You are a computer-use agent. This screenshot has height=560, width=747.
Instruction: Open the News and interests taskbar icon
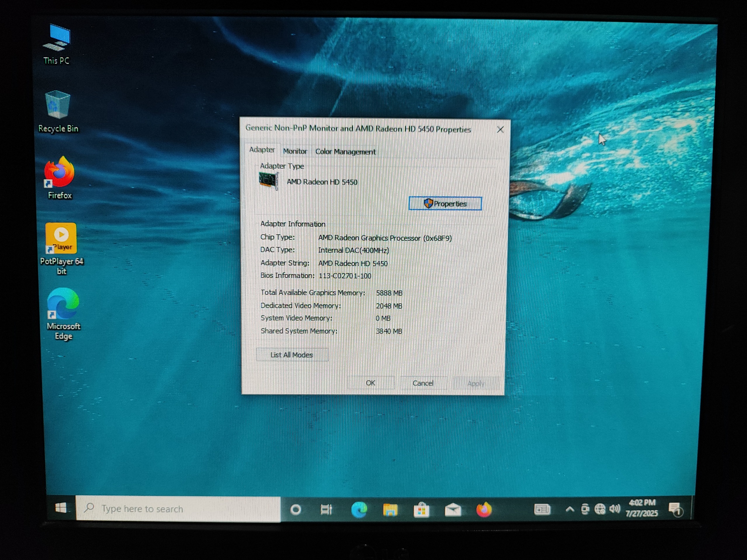coord(542,509)
